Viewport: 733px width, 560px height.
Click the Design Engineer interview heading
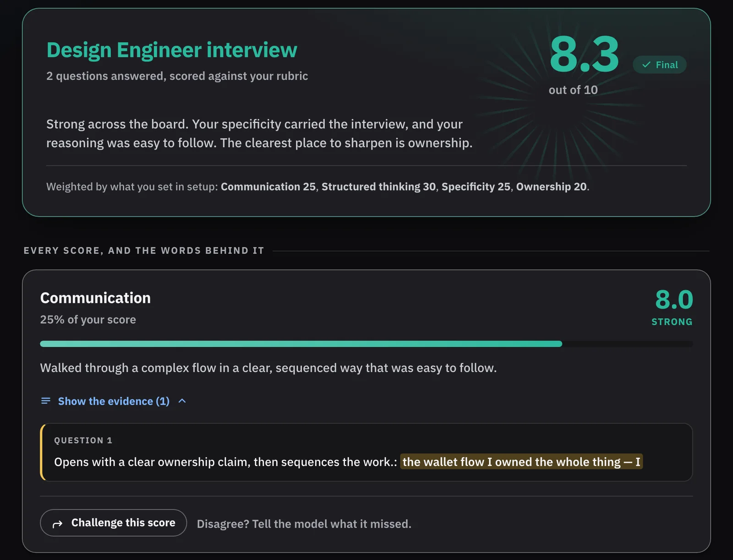pos(172,50)
